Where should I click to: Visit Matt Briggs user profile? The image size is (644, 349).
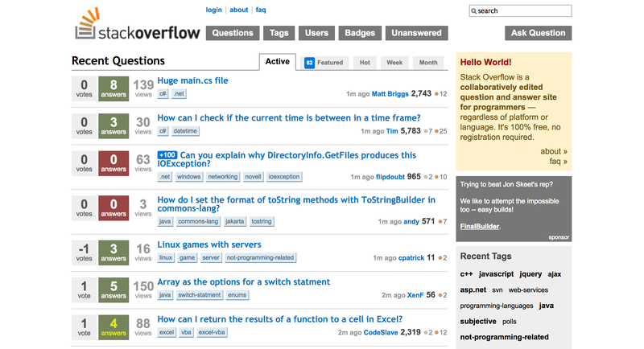click(x=390, y=94)
